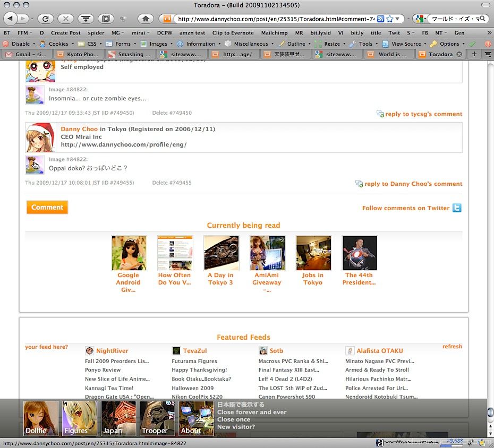Reload the page with the refresh icon
This screenshot has width=494, height=448.
(45, 19)
